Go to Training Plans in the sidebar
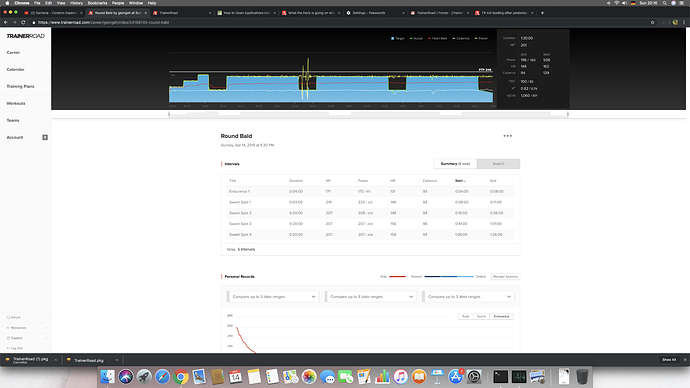 click(20, 86)
